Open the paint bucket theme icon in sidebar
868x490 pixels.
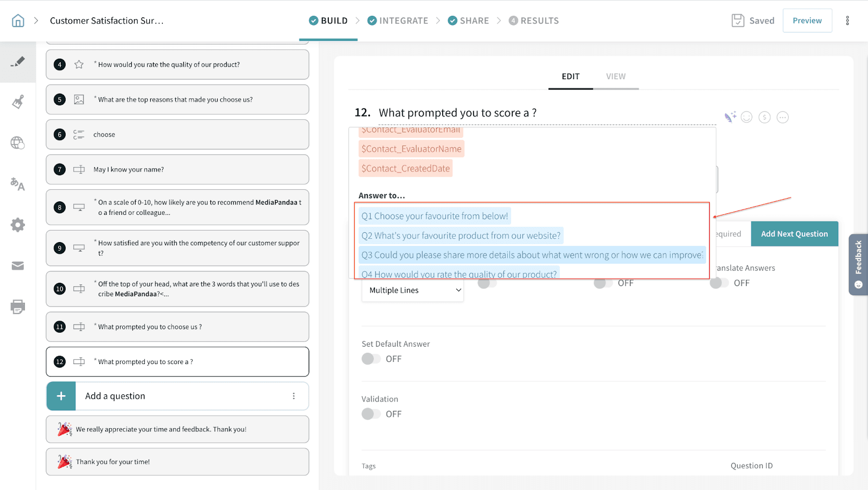coord(18,102)
